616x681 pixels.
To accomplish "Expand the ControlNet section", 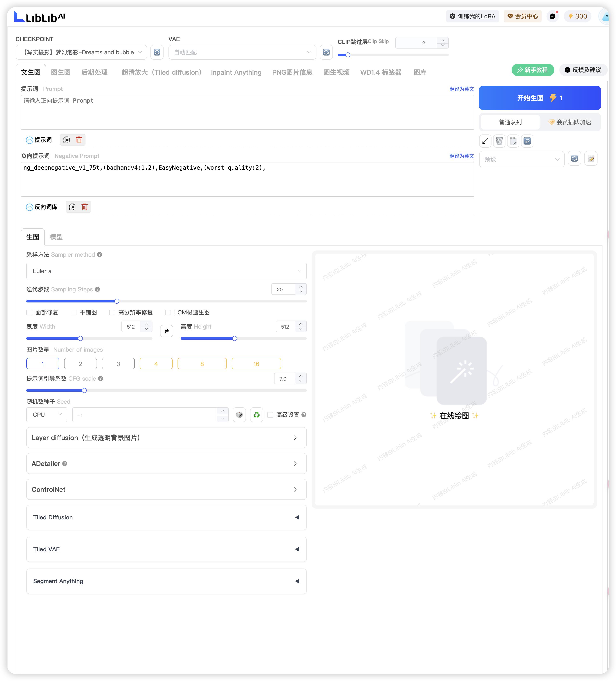I will click(166, 489).
